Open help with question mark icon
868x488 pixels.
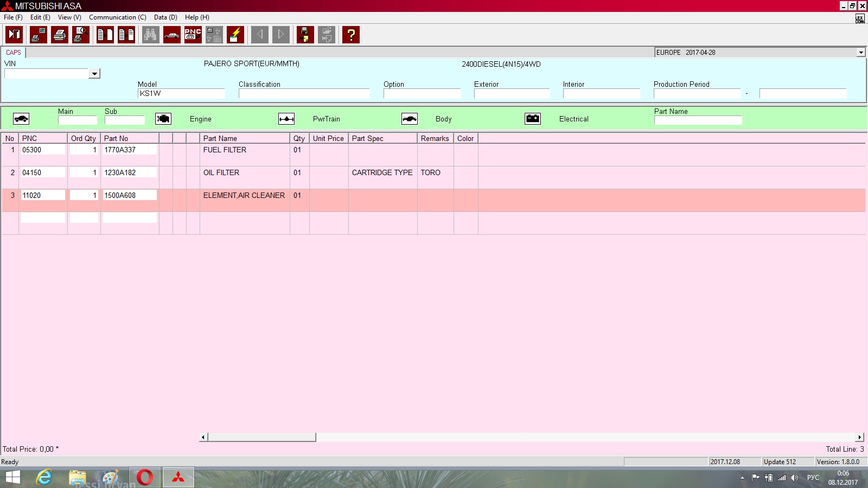(x=351, y=35)
